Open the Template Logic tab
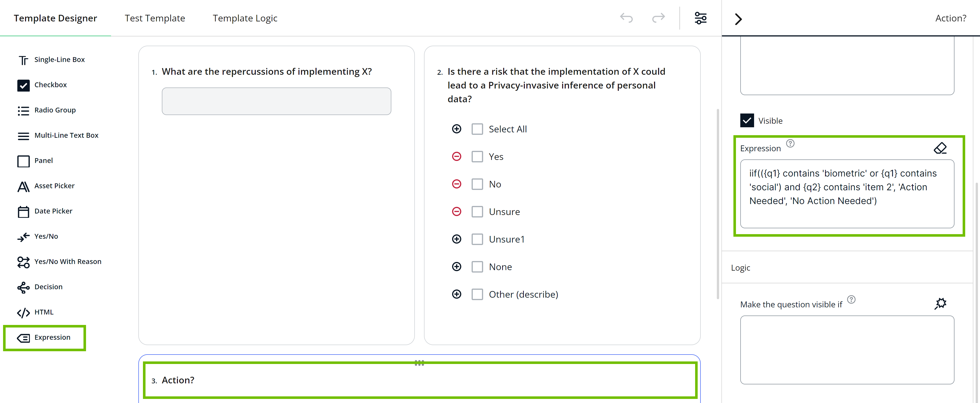 click(245, 18)
